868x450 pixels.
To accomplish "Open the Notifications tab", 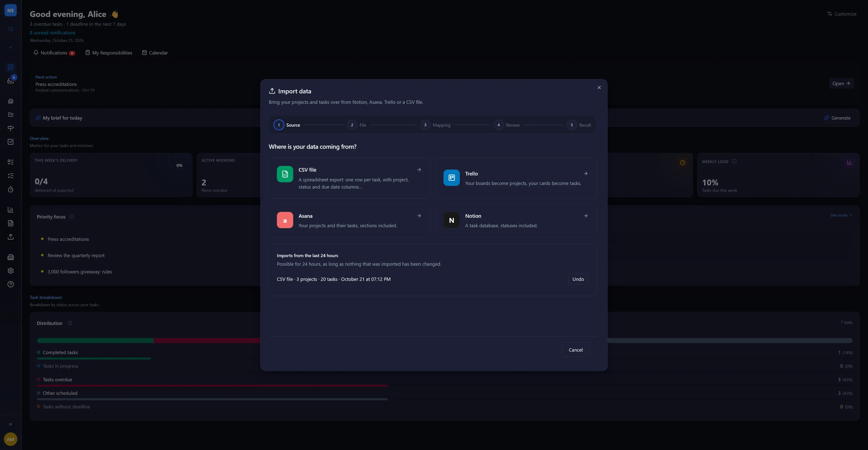I will 54,53.
